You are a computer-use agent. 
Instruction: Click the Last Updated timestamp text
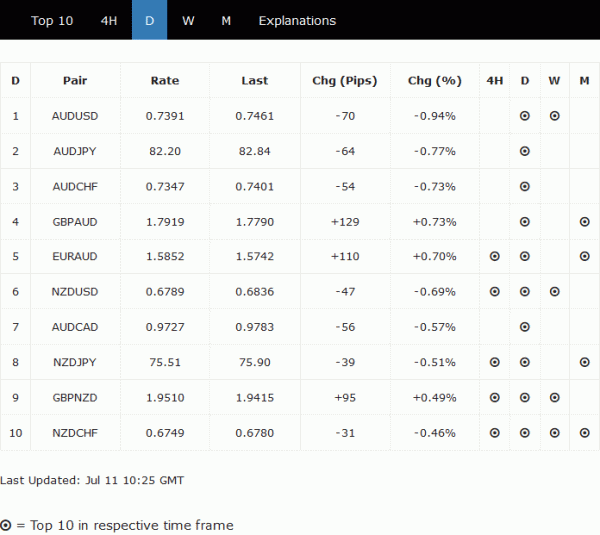[92, 480]
